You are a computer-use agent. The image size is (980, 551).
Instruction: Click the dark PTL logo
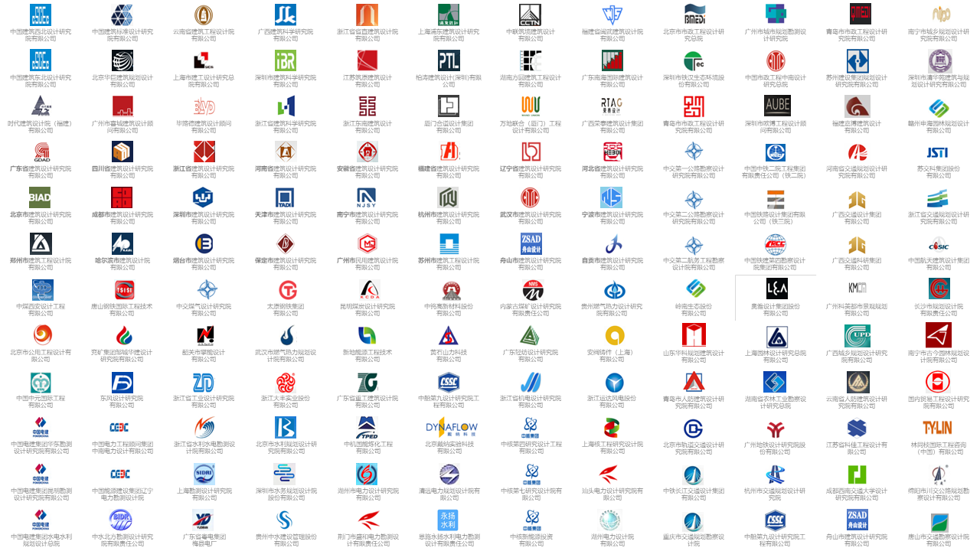coord(449,60)
